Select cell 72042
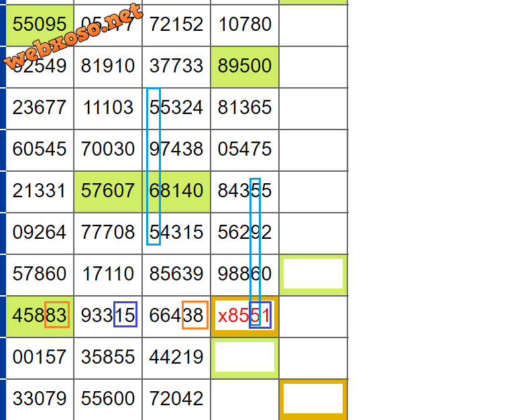 tap(176, 400)
